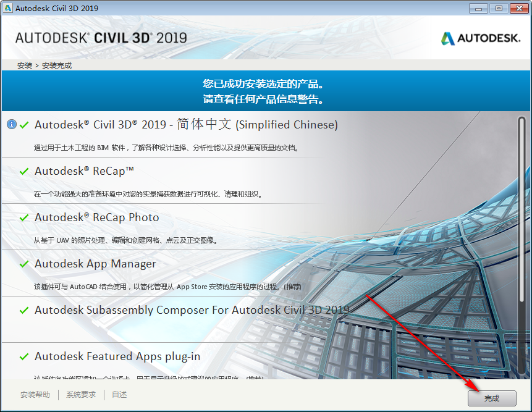532x412 pixels.
Task: Select the Autodesk Subassembly Composer For Civil 3D title
Action: 192,310
